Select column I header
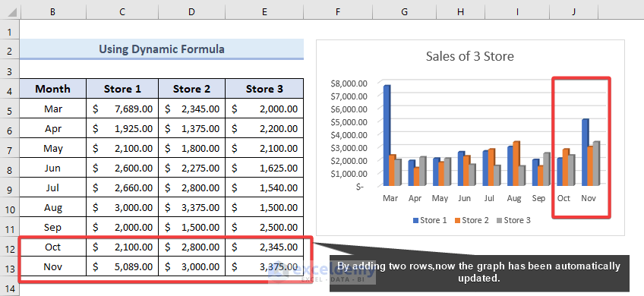 click(x=517, y=12)
